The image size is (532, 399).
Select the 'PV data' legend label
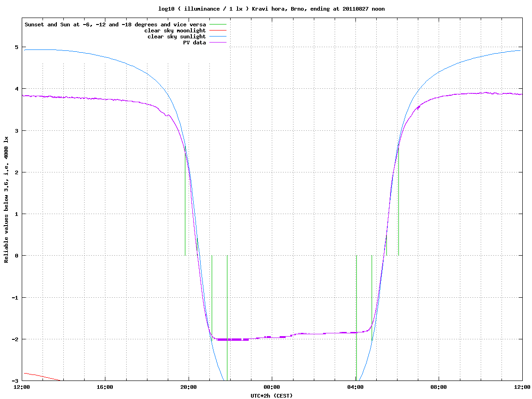coord(195,43)
